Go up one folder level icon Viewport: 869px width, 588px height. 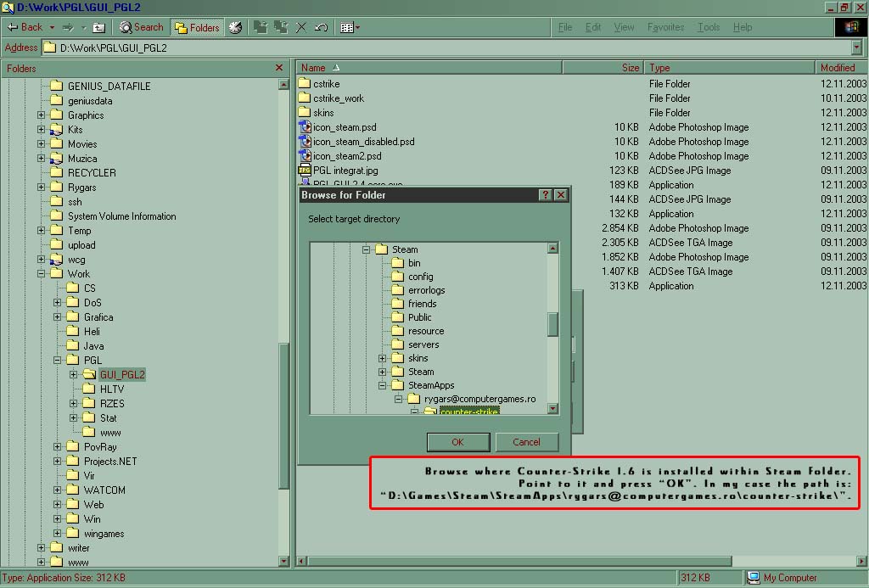tap(98, 27)
